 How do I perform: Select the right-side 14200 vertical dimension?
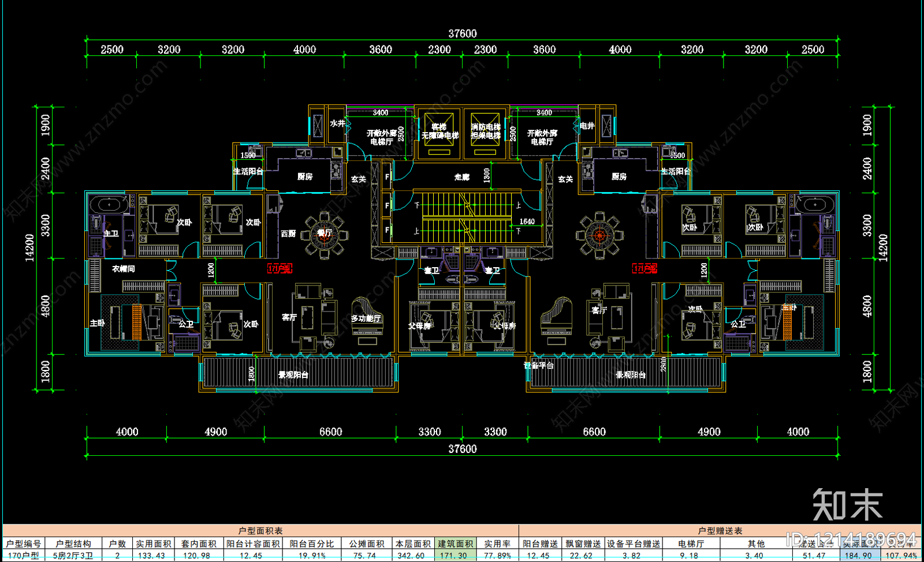(x=883, y=248)
